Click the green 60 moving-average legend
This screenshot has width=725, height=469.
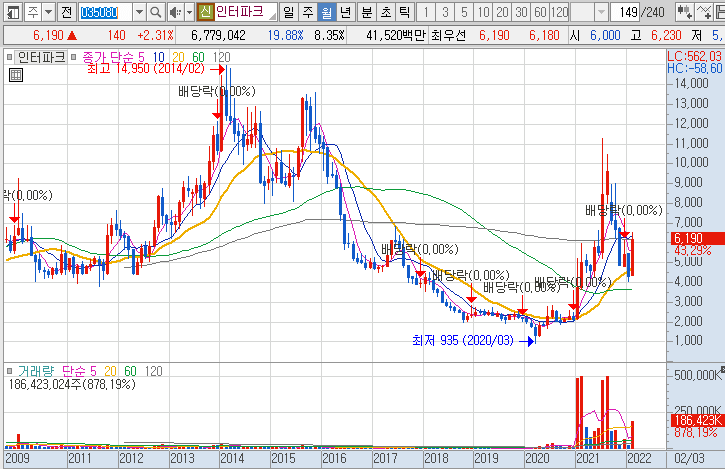(198, 57)
